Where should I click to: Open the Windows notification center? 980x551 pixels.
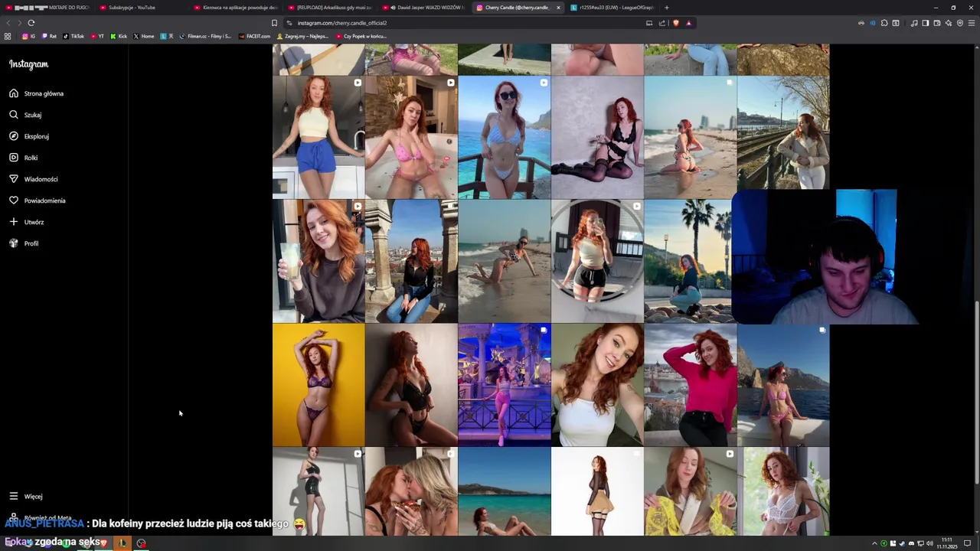point(967,543)
